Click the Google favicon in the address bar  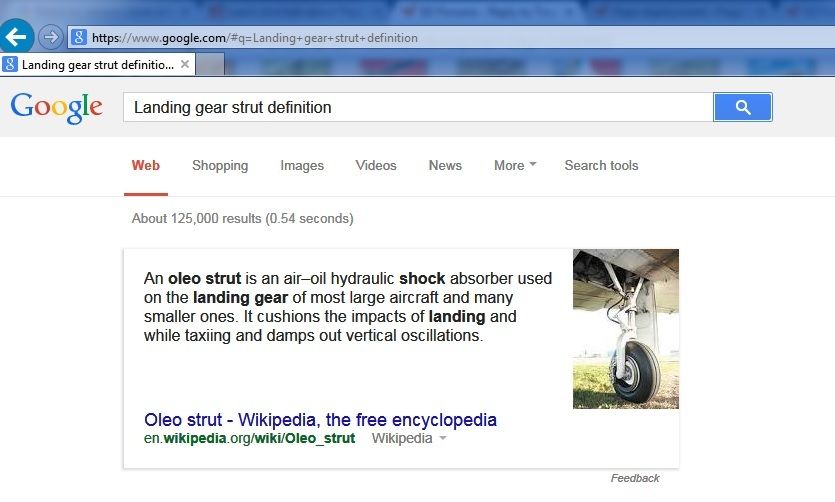[x=79, y=37]
